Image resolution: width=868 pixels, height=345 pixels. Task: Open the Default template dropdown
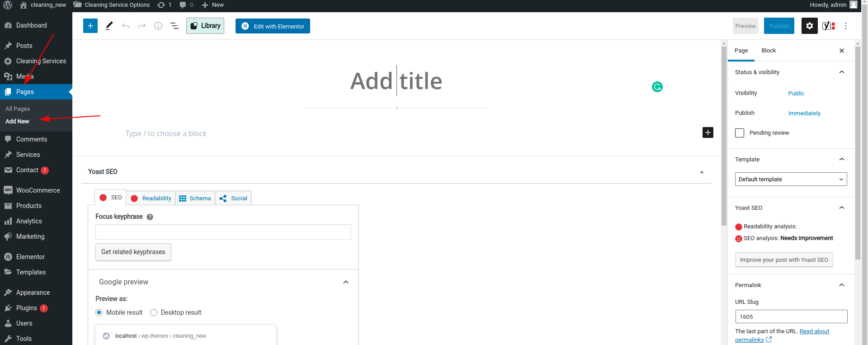[791, 179]
